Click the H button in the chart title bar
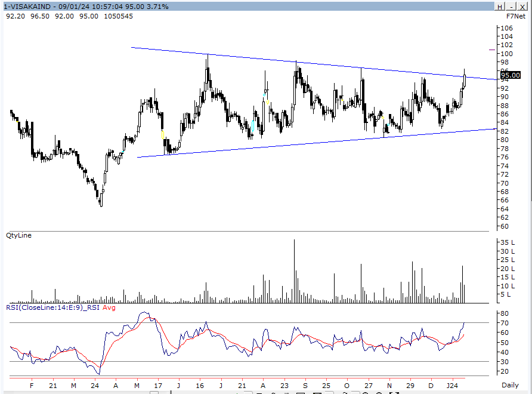Viewport: 532px width, 394px height. [x=500, y=7]
